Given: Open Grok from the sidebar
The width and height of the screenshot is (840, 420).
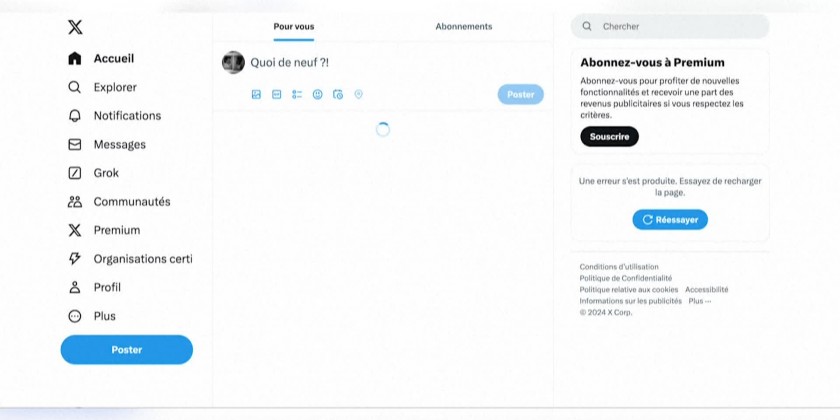Looking at the screenshot, I should pyautogui.click(x=106, y=173).
